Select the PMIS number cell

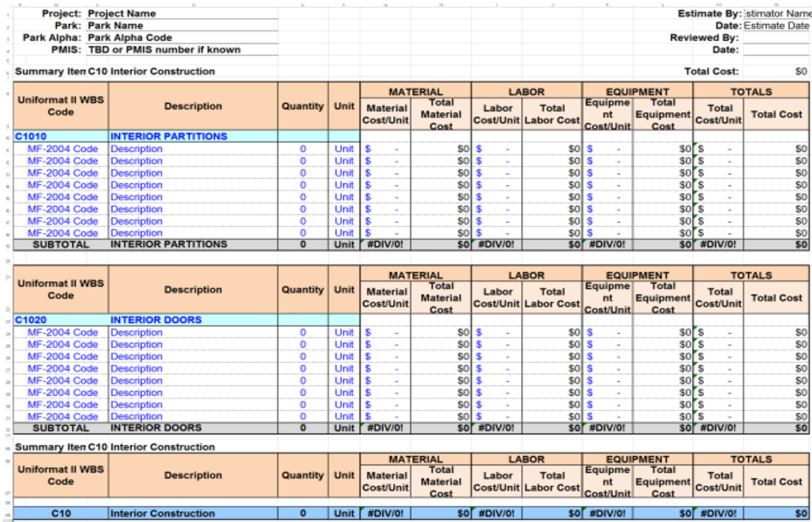tap(182, 50)
